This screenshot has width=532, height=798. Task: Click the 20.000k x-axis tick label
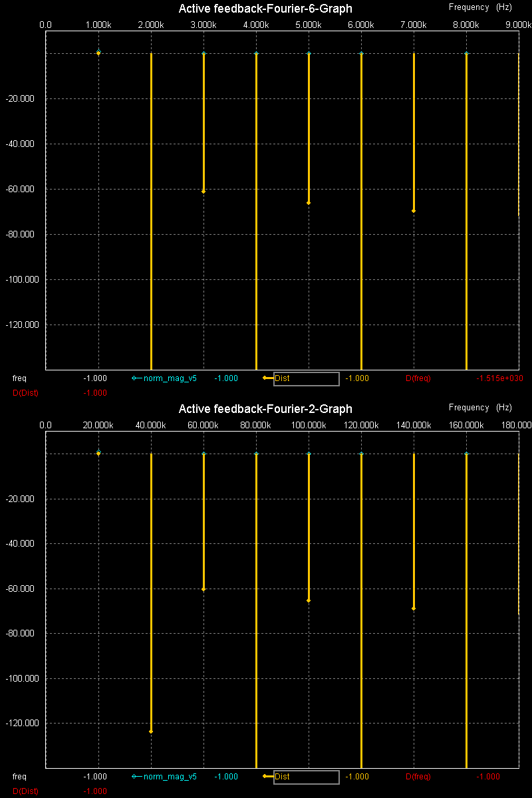pyautogui.click(x=98, y=425)
